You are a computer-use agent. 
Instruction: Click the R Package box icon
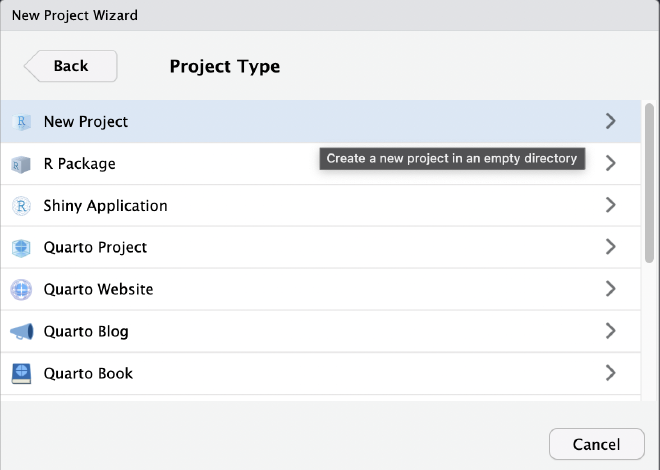21,164
